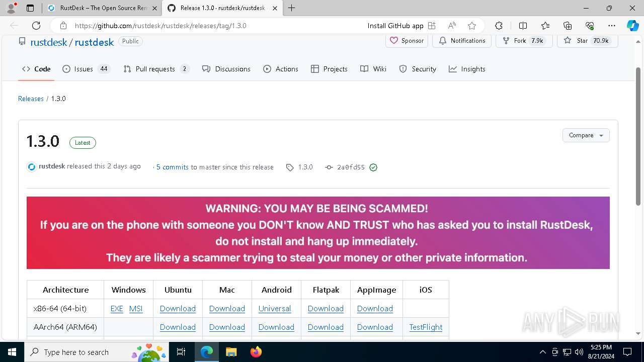This screenshot has width=644, height=362.
Task: Open the volume control in system tray
Action: pos(579,352)
